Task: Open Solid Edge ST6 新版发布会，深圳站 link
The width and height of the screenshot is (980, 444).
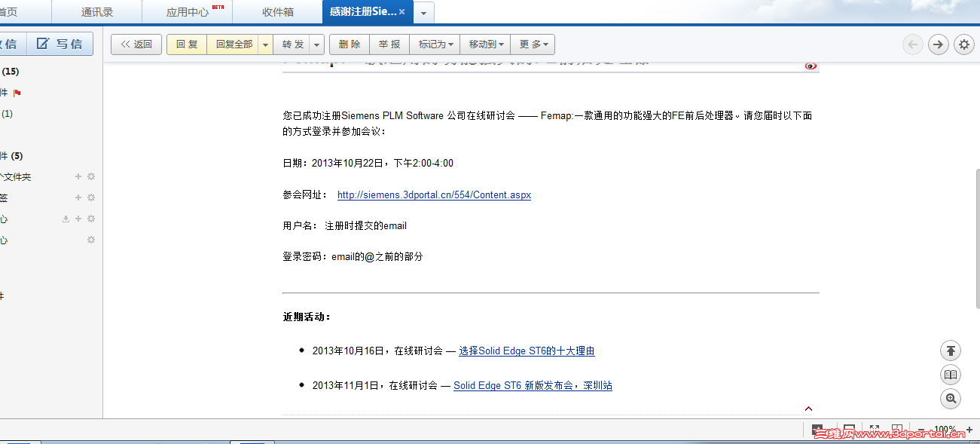Action: (x=533, y=385)
